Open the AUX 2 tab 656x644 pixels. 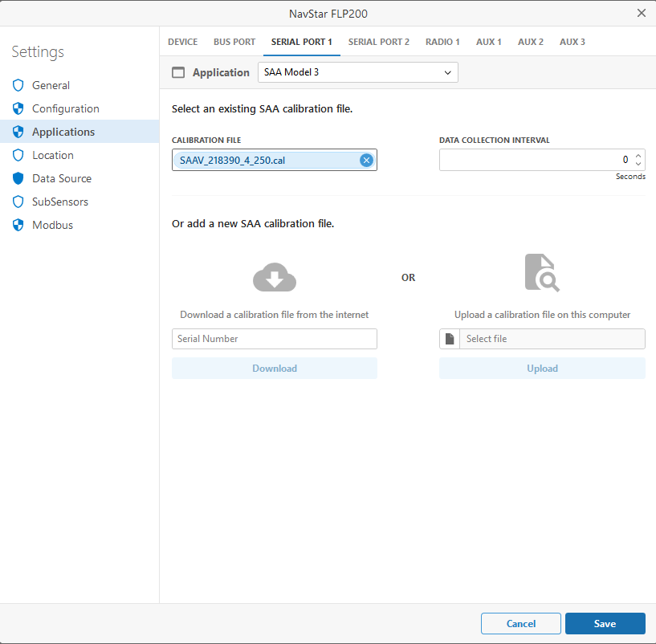531,42
